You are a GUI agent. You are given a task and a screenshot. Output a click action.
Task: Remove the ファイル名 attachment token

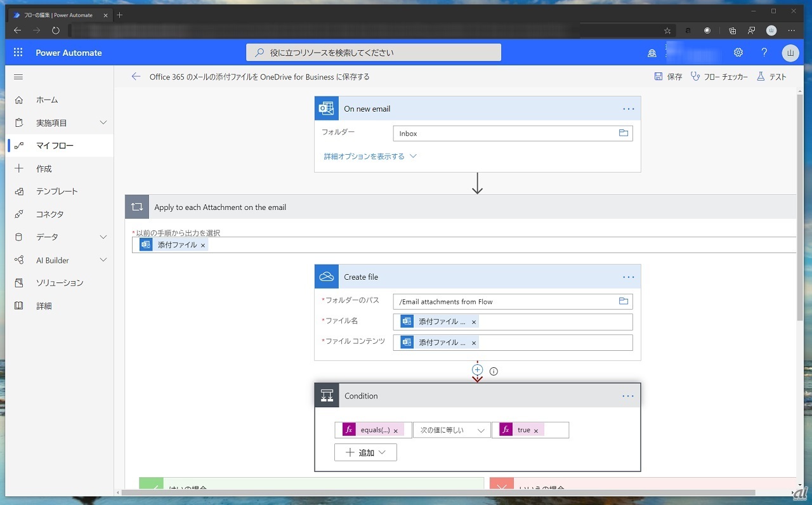tap(474, 322)
